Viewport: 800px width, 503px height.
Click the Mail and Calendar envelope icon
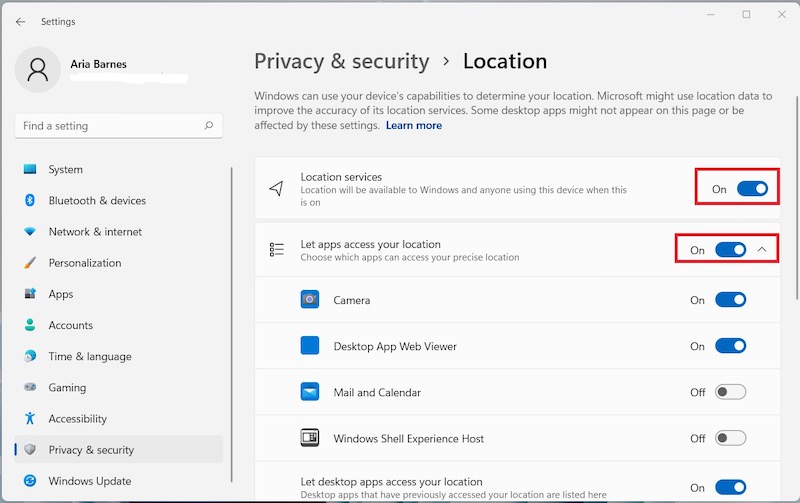(310, 392)
